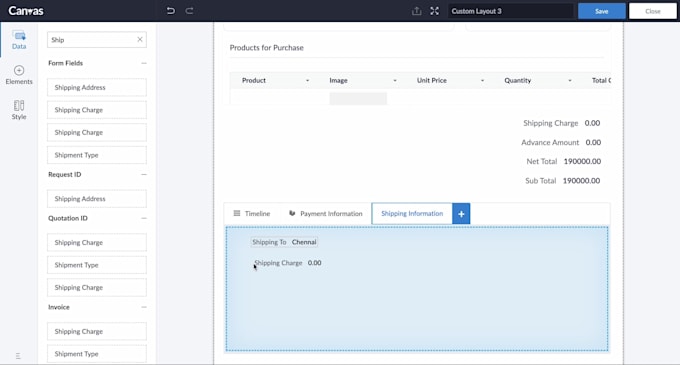Open the Data panel in sidebar
Image resolution: width=680 pixels, height=365 pixels.
coord(19,40)
